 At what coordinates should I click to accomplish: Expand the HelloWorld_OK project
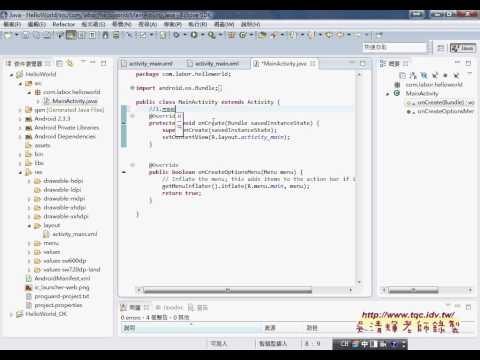tap(12, 314)
